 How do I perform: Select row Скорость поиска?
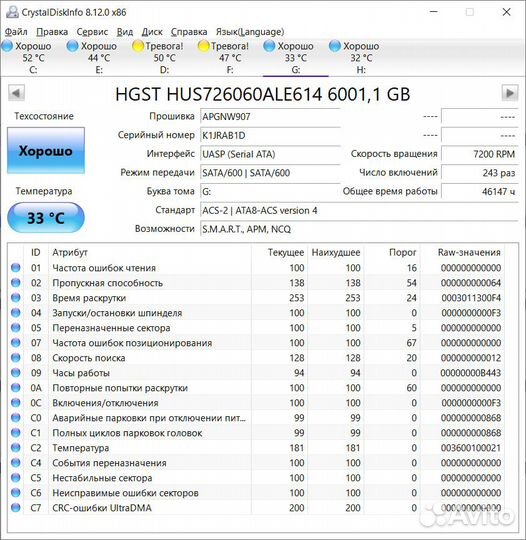(x=257, y=358)
